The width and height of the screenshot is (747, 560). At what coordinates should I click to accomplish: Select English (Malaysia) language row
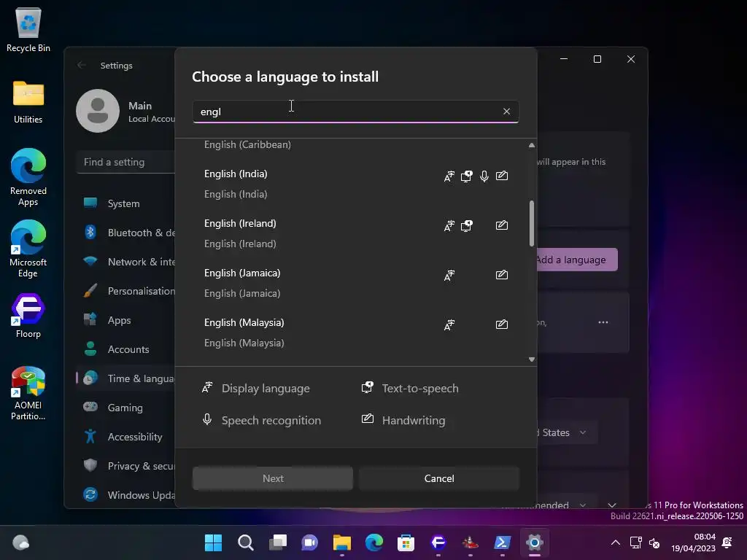coord(356,332)
